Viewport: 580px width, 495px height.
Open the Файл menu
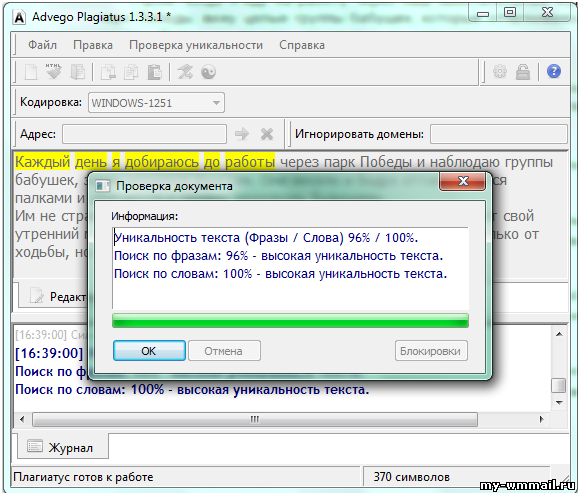[x=42, y=45]
